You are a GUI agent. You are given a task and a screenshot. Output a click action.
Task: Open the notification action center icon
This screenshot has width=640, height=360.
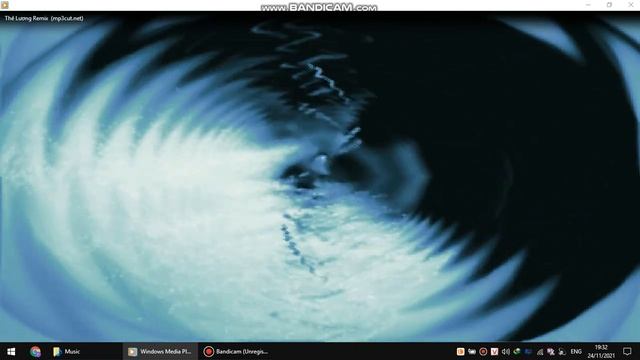tap(627, 351)
